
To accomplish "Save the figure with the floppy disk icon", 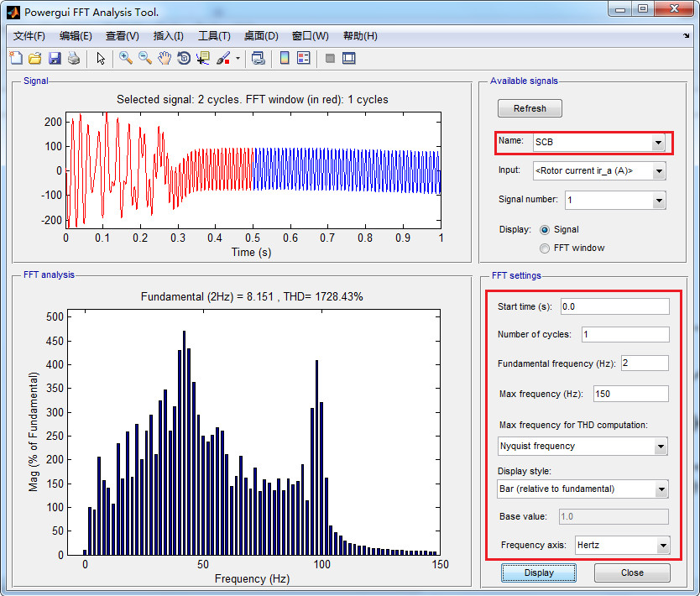I will (55, 58).
